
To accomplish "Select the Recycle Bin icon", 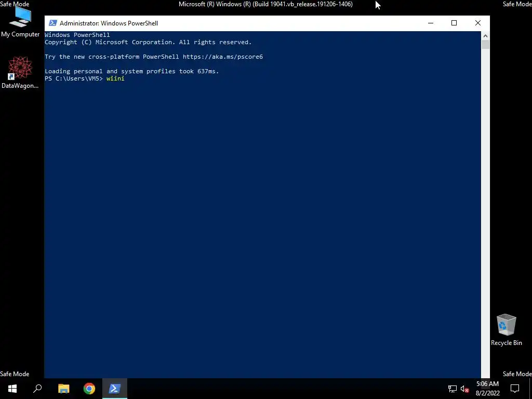I will pos(506,330).
